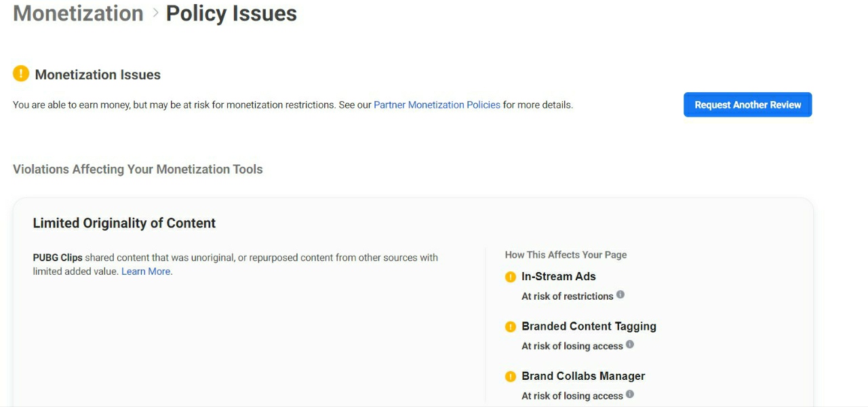
Task: Click the info icon under Branded Content Tagging
Action: pos(630,345)
